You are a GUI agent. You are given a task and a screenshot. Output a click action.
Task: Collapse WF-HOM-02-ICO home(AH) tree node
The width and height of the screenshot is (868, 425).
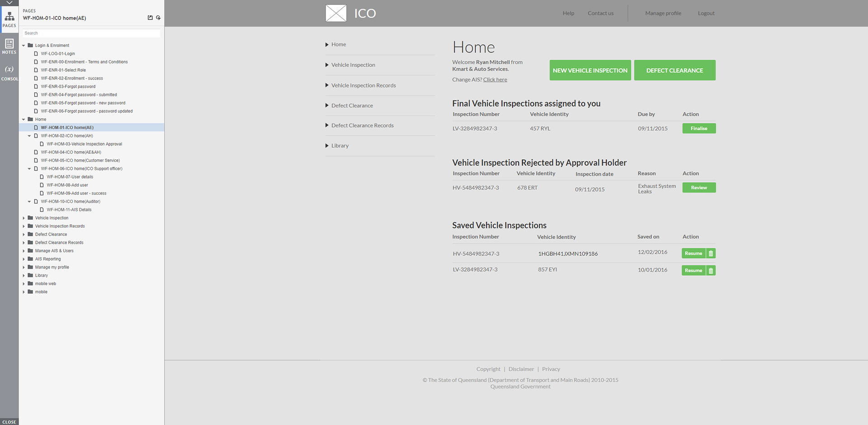tap(29, 136)
